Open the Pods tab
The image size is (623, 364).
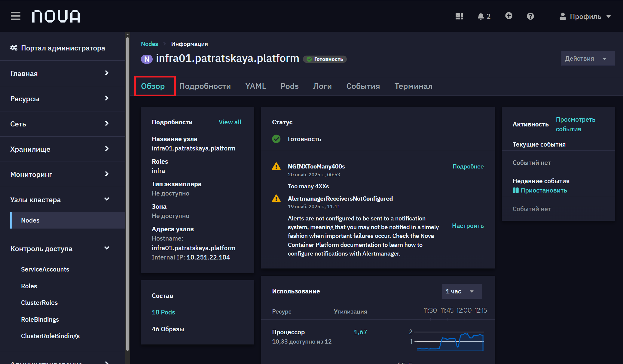pos(289,86)
